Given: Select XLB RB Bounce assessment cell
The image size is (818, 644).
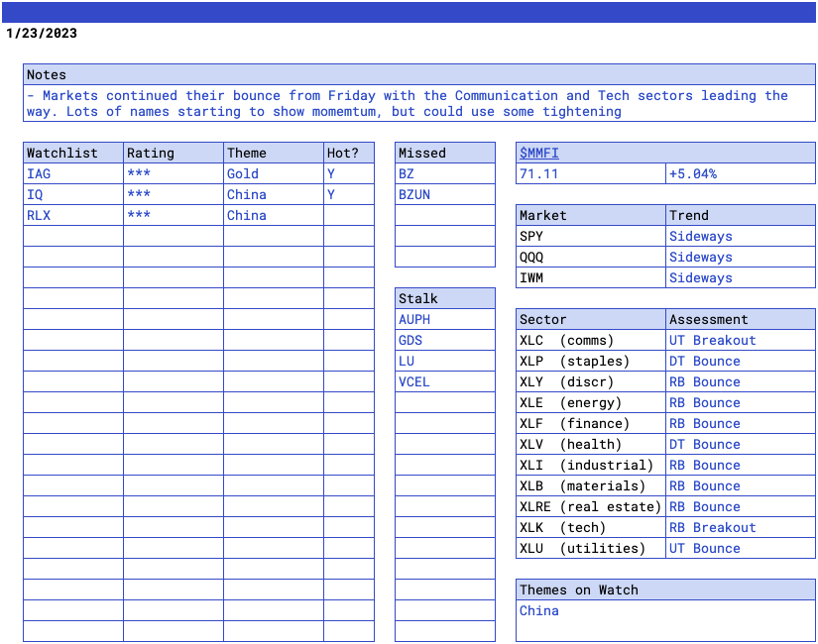Looking at the screenshot, I should coord(741,486).
